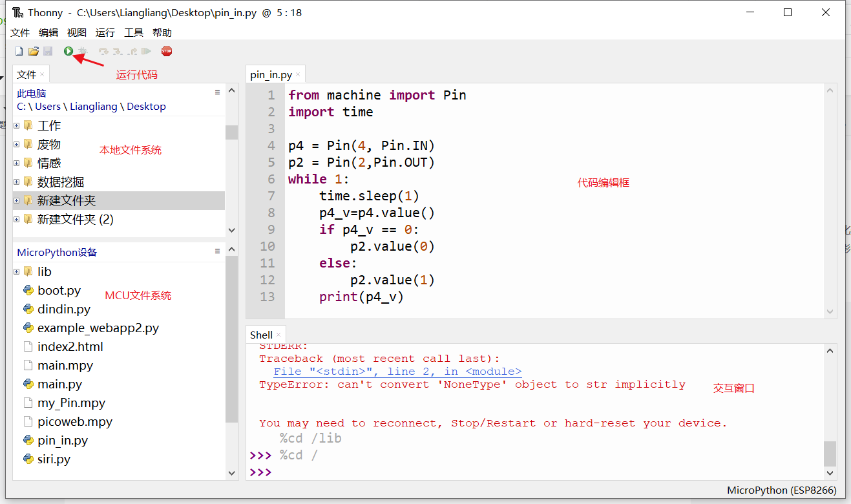Image resolution: width=851 pixels, height=504 pixels.
Task: Open a file with the folder toolbar icon
Action: click(33, 50)
